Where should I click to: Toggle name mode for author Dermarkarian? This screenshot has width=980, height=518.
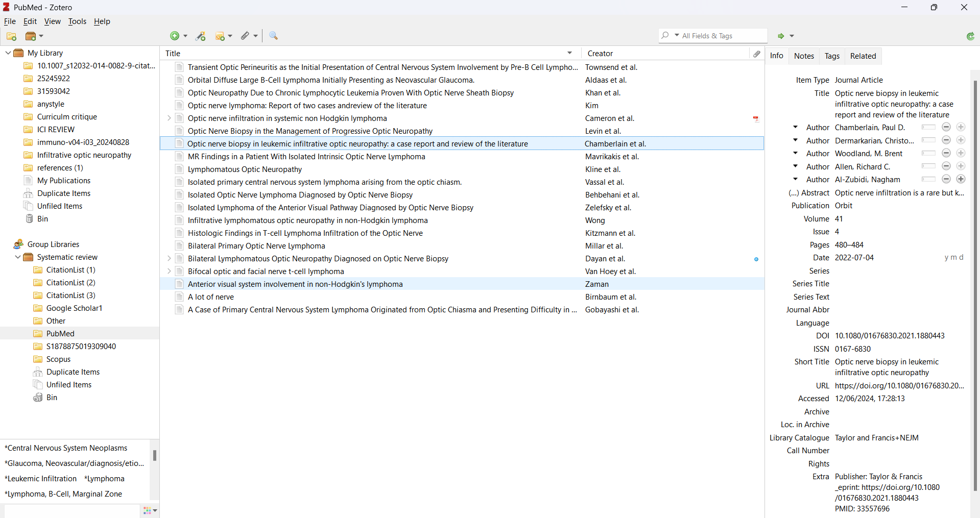click(928, 140)
